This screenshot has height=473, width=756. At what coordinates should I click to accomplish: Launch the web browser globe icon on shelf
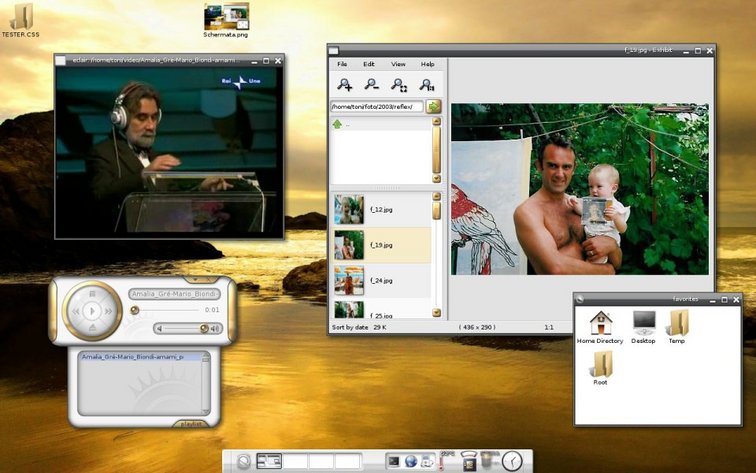(410, 461)
